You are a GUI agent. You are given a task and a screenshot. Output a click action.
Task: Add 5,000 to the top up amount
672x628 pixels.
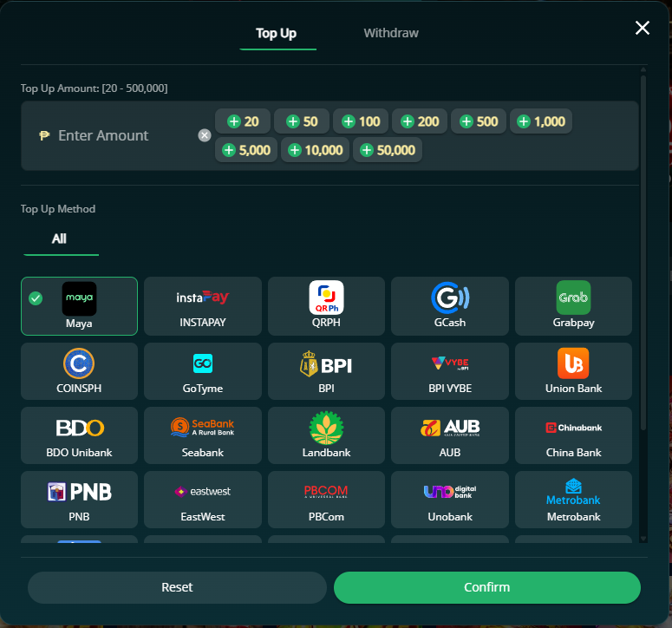(x=246, y=150)
